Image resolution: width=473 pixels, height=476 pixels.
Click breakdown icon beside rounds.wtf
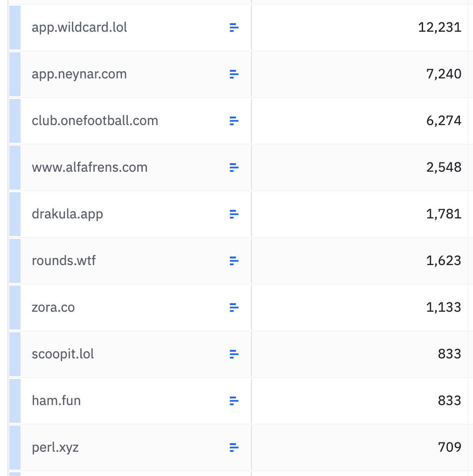234,261
